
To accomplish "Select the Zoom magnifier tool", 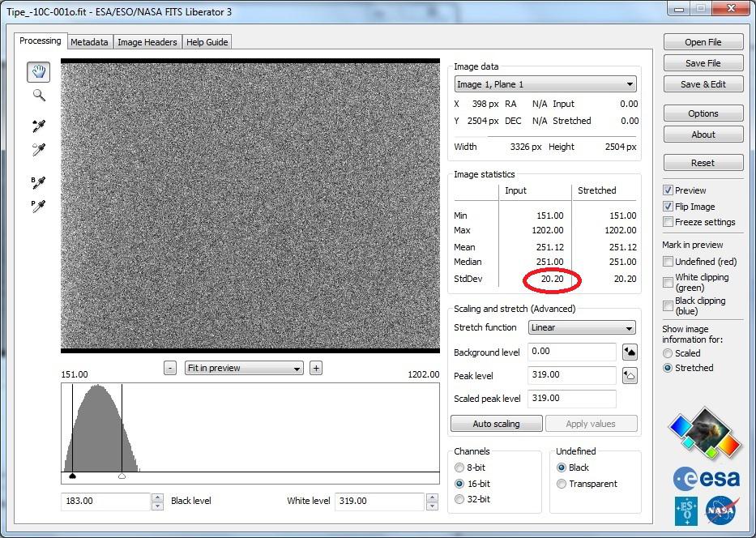I will tap(39, 96).
